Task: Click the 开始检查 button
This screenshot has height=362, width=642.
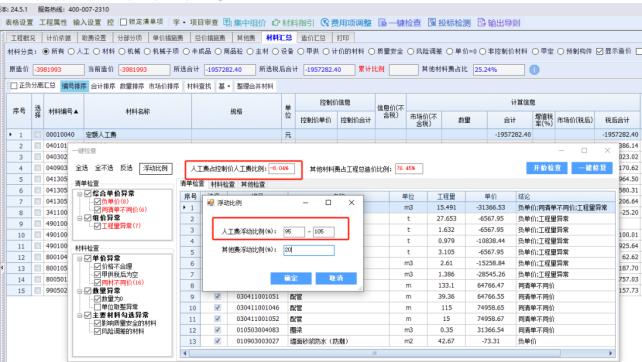Action: (x=547, y=168)
